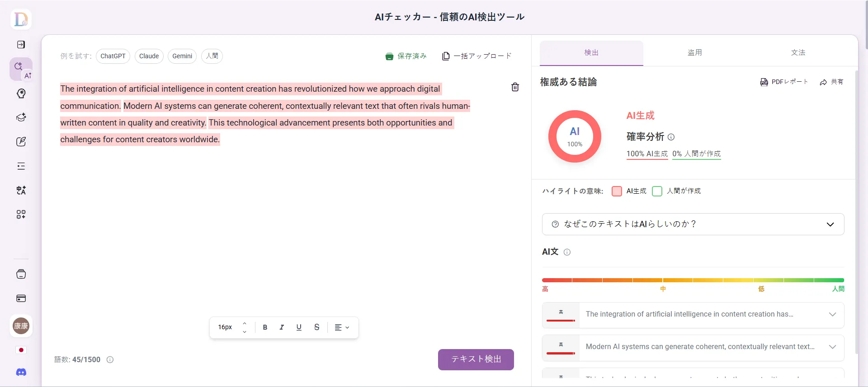Open the more tools grid icon
The image size is (868, 387).
21,214
